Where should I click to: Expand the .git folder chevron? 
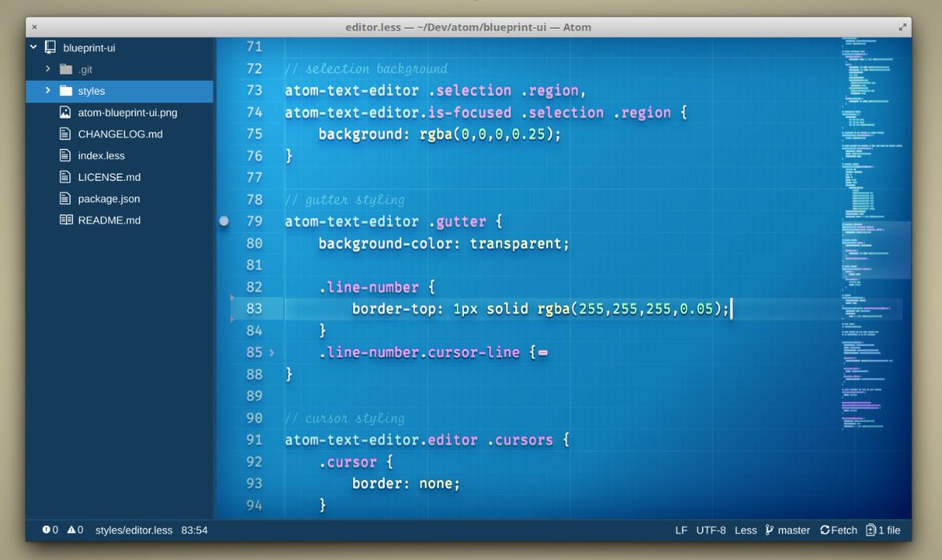point(48,69)
